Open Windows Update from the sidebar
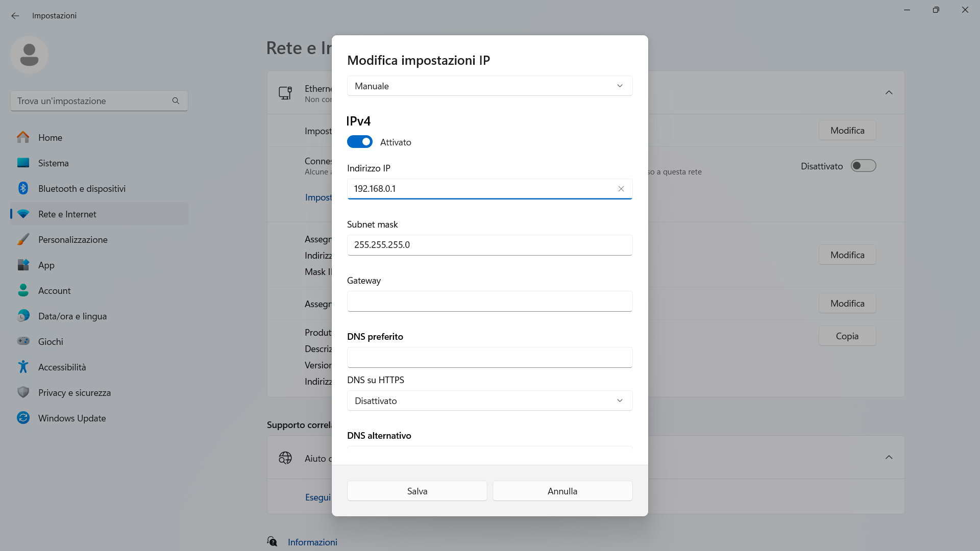Image resolution: width=980 pixels, height=551 pixels. point(71,418)
